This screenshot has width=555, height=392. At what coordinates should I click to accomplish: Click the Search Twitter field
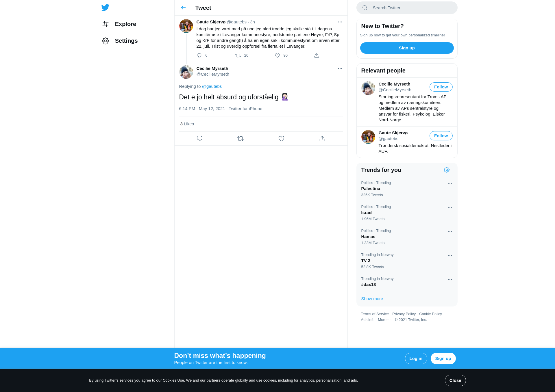[407, 8]
